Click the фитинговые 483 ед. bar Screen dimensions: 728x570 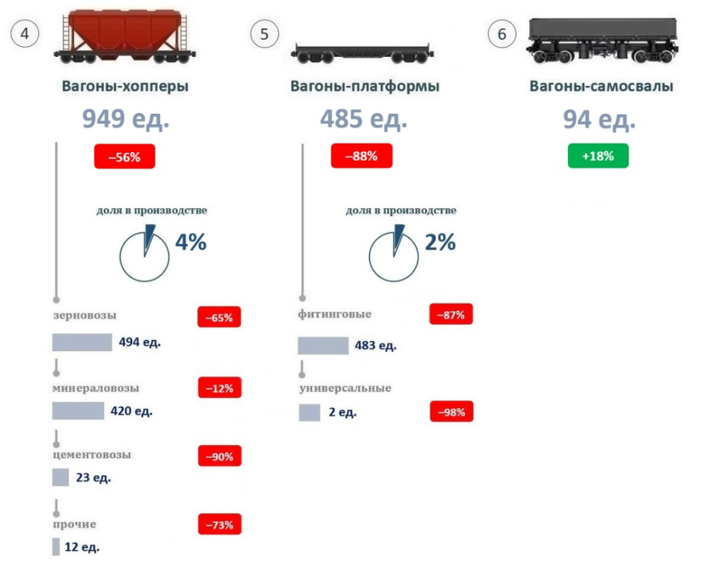click(x=323, y=346)
